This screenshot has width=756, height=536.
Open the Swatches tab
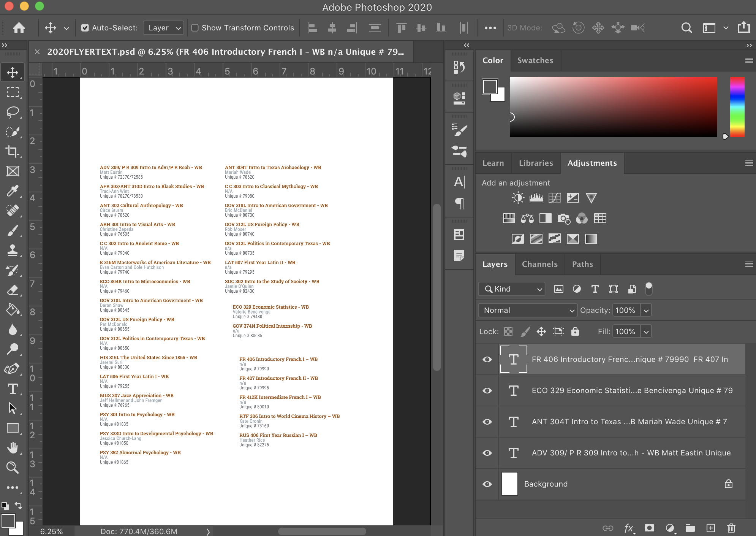pos(535,60)
